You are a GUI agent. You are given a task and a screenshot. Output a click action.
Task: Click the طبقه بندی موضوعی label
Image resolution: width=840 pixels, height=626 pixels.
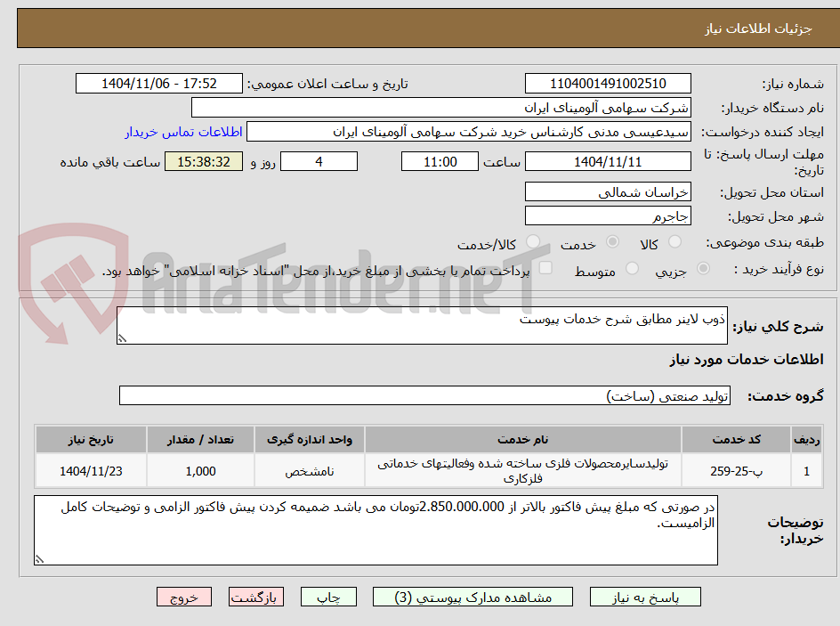[x=765, y=243]
